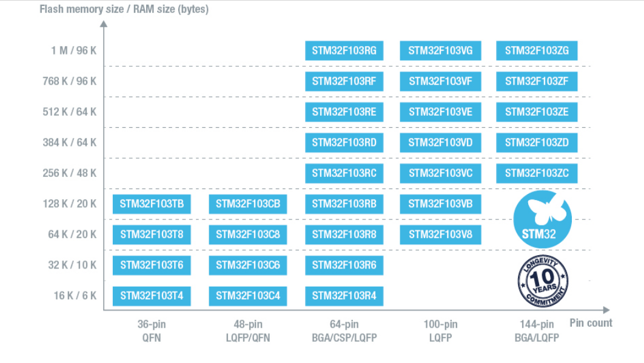
Task: Select the STM32F103VG chip box
Action: (440, 51)
